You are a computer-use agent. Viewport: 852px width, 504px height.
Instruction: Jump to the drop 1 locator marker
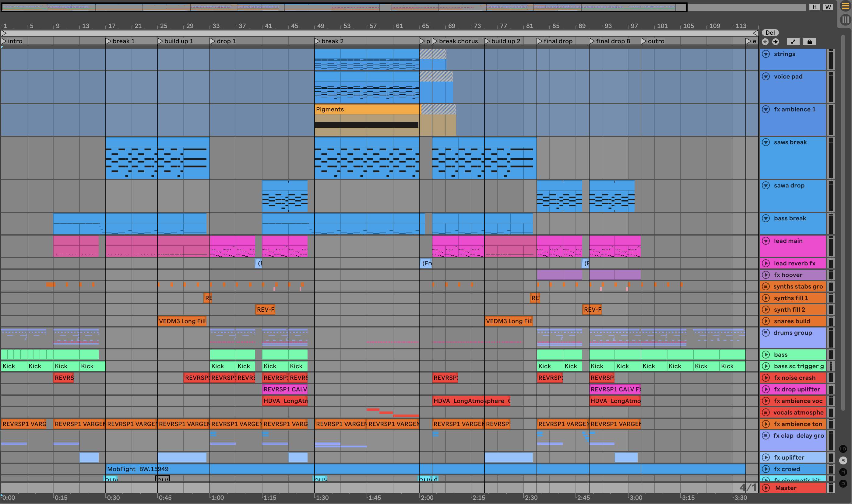[x=213, y=41]
